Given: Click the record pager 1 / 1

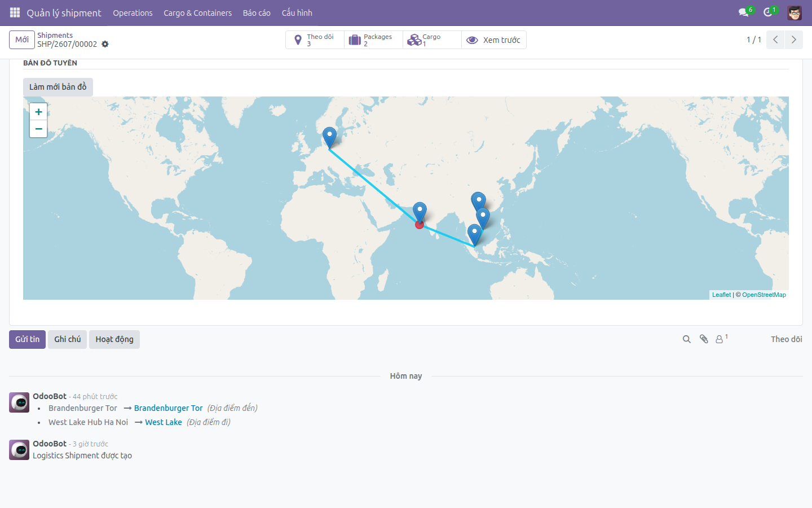Looking at the screenshot, I should pyautogui.click(x=754, y=40).
